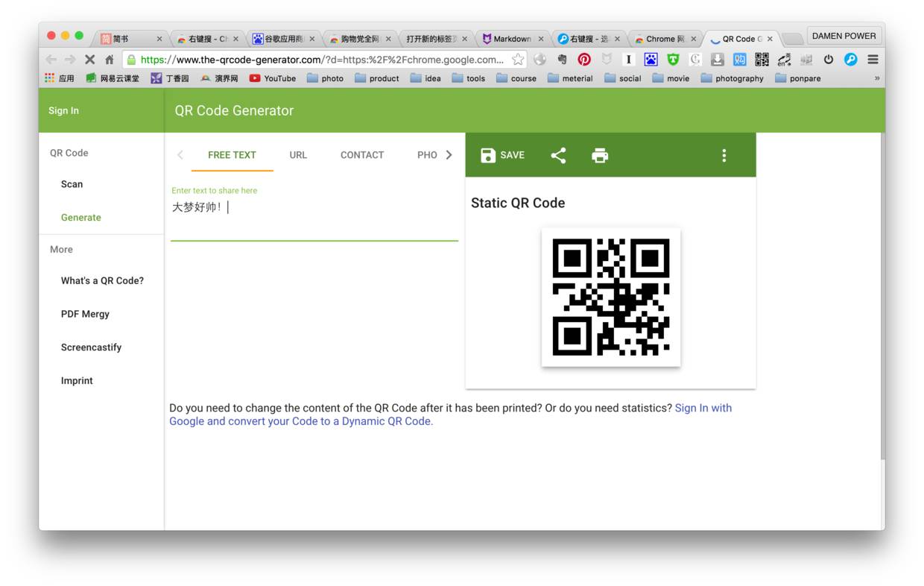Click the generated QR code image
Image resolution: width=924 pixels, height=586 pixels.
pyautogui.click(x=611, y=297)
